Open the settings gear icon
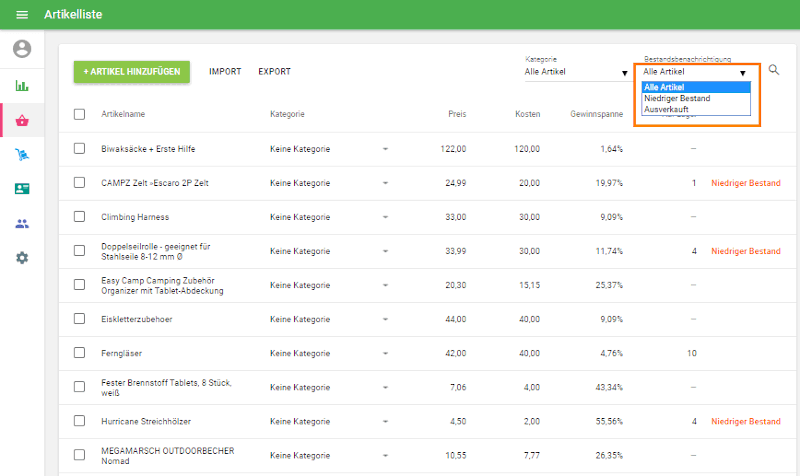Viewport: 800px width, 476px height. tap(22, 257)
